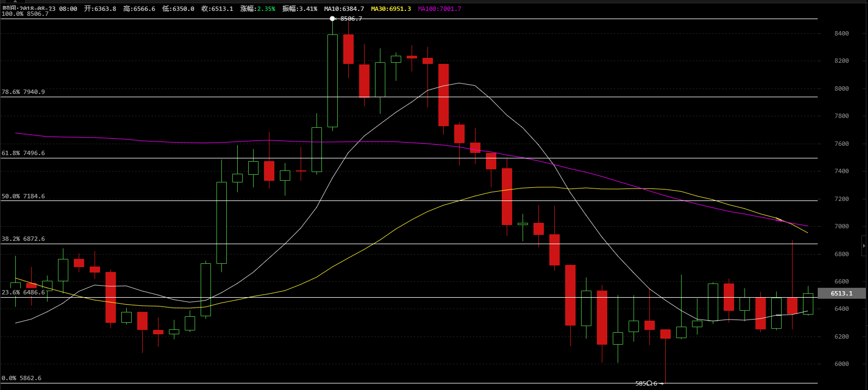The image size is (868, 390).
Task: Click the 6200 price axis label
Action: tap(842, 336)
